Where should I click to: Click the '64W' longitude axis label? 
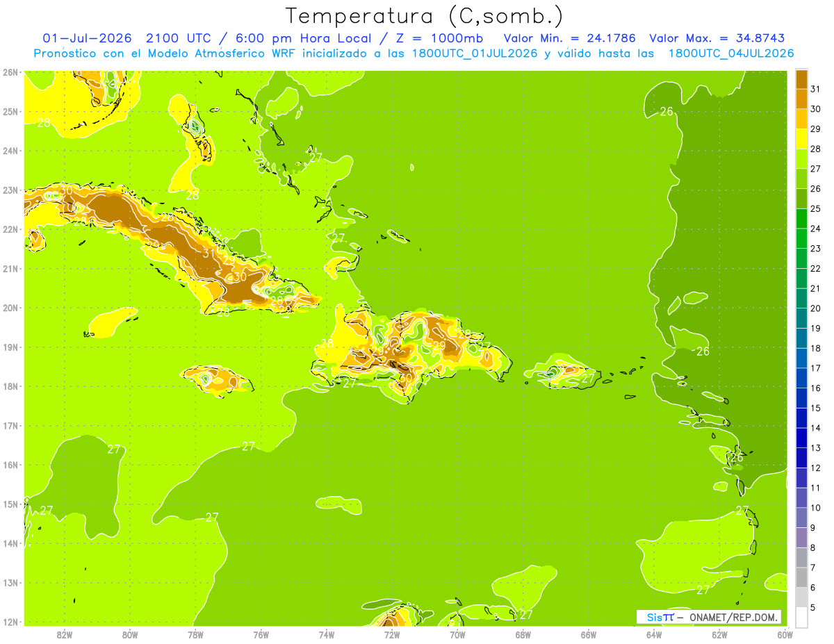click(654, 634)
